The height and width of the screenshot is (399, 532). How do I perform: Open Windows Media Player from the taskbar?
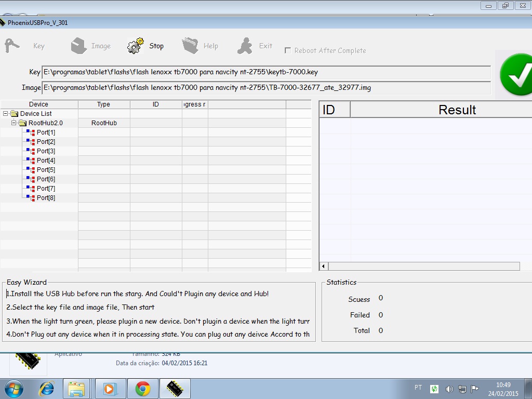click(x=110, y=389)
